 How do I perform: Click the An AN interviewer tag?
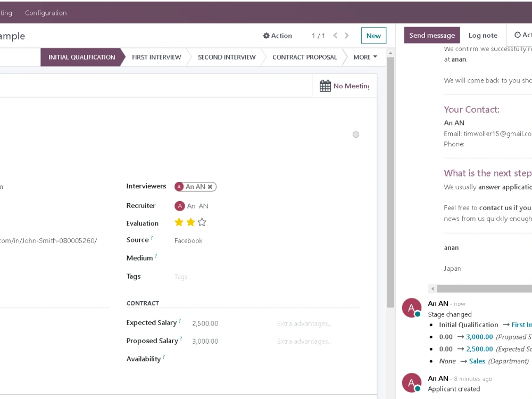195,187
